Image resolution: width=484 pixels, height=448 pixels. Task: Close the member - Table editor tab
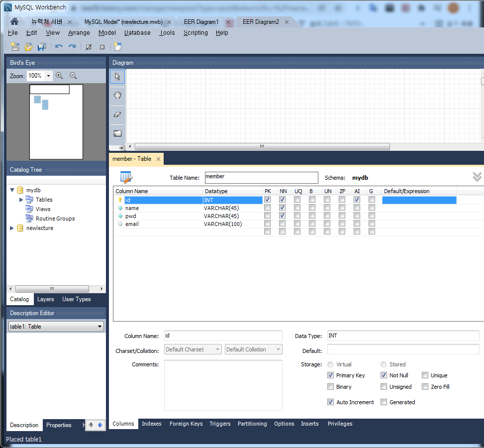[x=158, y=159]
